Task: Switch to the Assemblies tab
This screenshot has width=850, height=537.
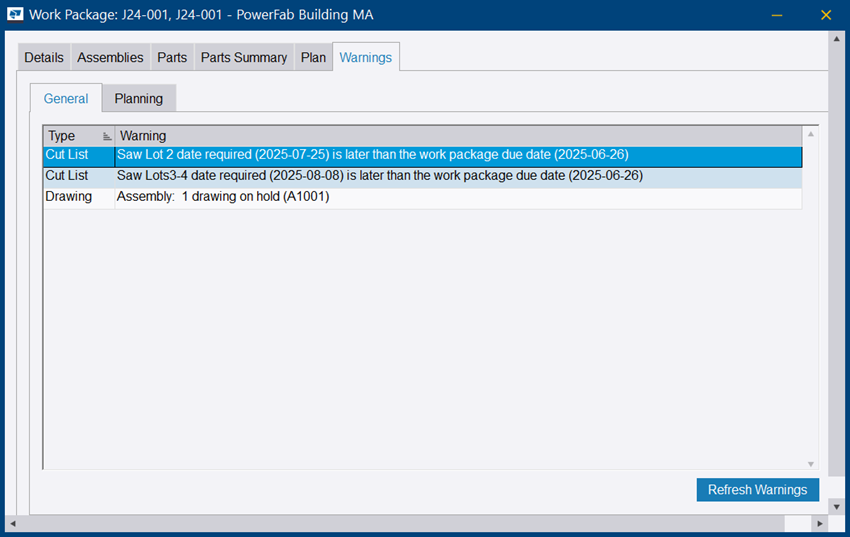Action: (110, 57)
